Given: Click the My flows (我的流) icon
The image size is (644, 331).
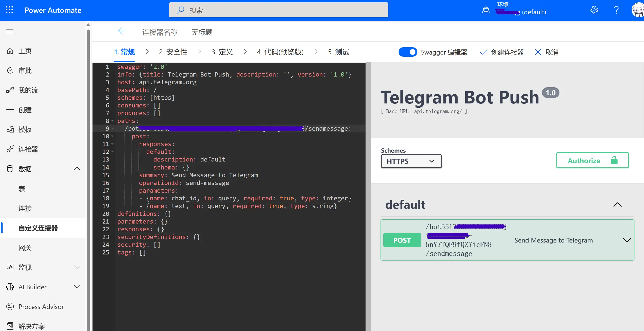Looking at the screenshot, I should pos(10,90).
